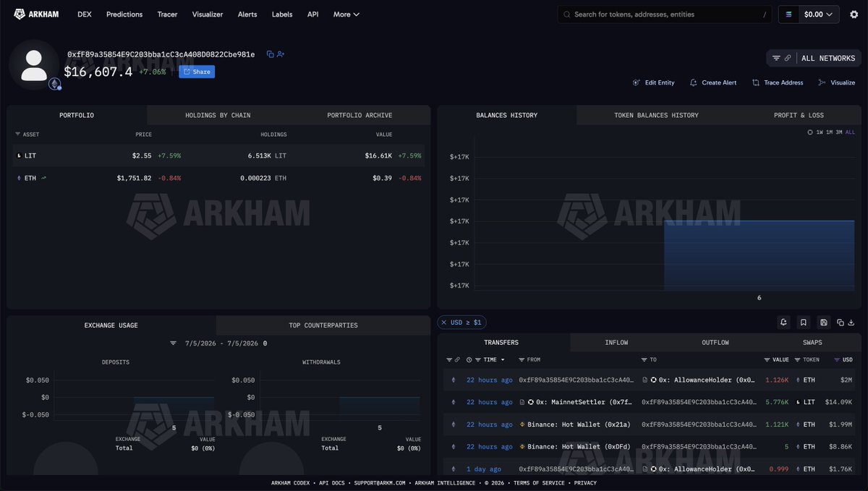868x491 pixels.
Task: Select the 1W chart range
Action: 820,132
